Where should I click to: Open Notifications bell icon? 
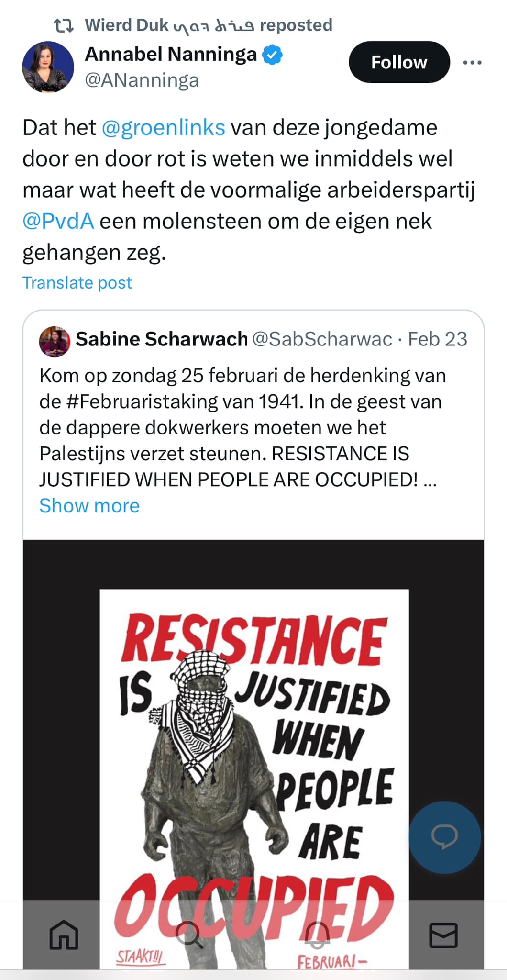(x=317, y=935)
